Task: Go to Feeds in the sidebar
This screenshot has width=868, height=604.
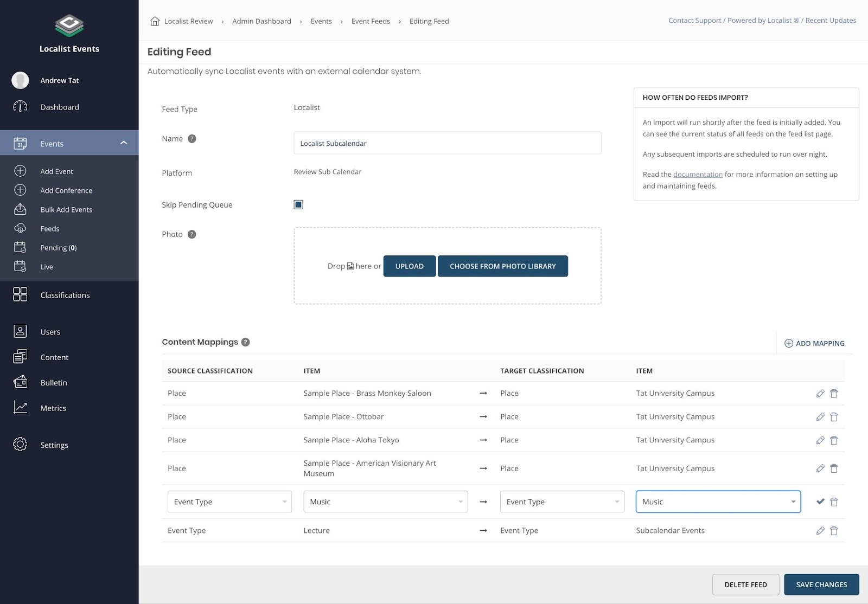Action: 50,229
